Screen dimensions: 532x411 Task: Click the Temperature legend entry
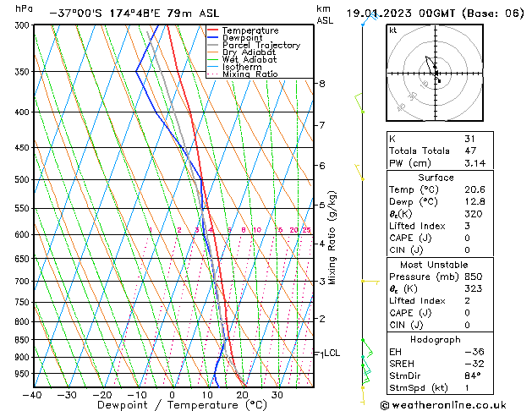[x=250, y=30]
